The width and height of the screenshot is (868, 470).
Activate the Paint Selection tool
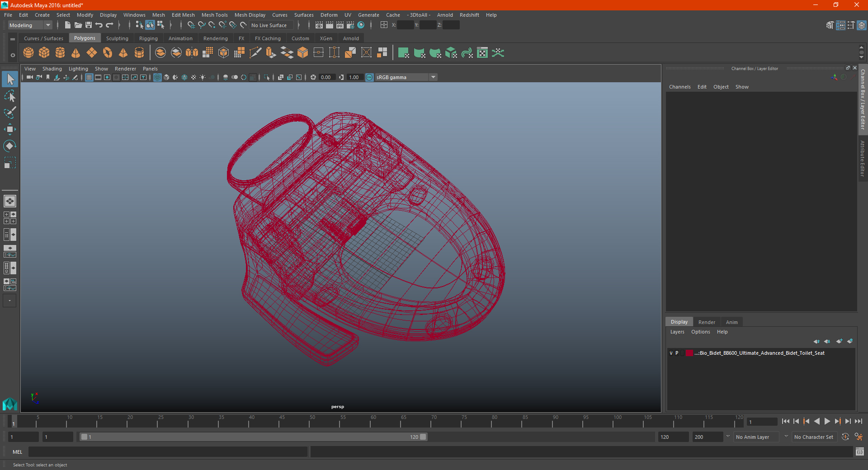pos(10,113)
